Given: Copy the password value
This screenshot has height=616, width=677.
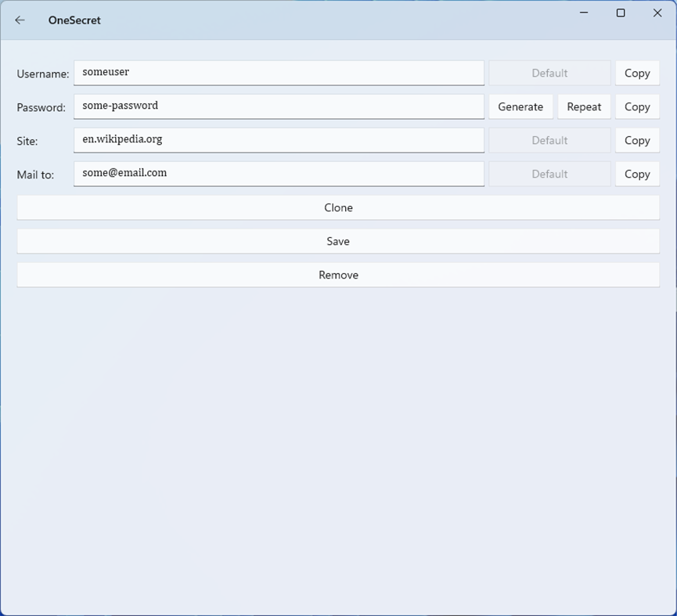Looking at the screenshot, I should point(637,106).
